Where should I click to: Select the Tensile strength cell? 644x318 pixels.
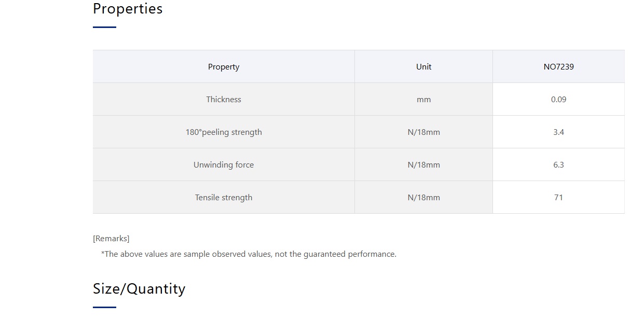[x=224, y=197]
